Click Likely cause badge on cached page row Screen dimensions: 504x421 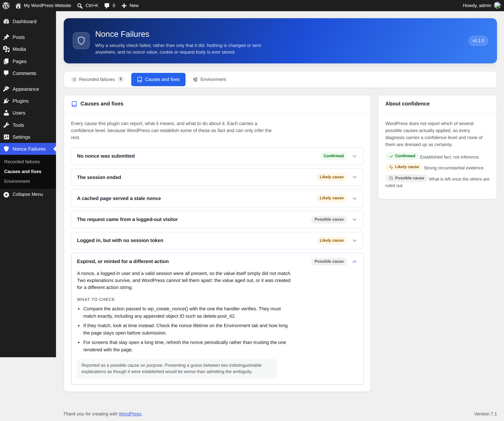click(332, 198)
